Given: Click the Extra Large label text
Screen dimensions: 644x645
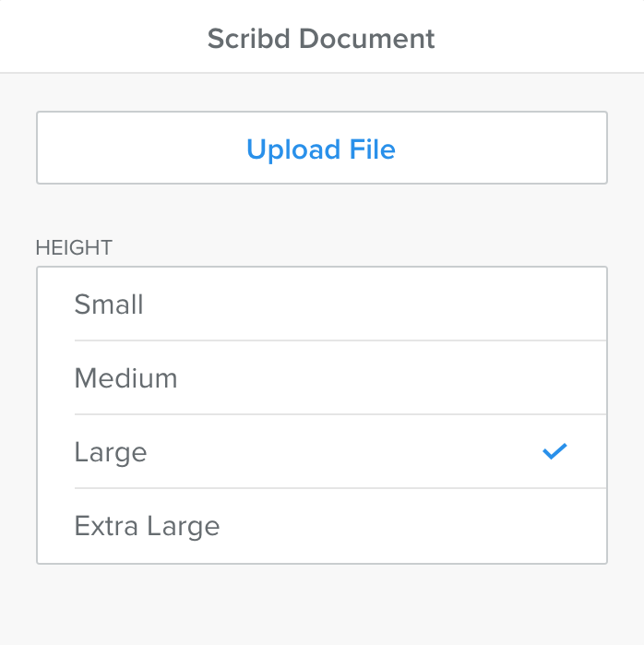Looking at the screenshot, I should point(147,526).
